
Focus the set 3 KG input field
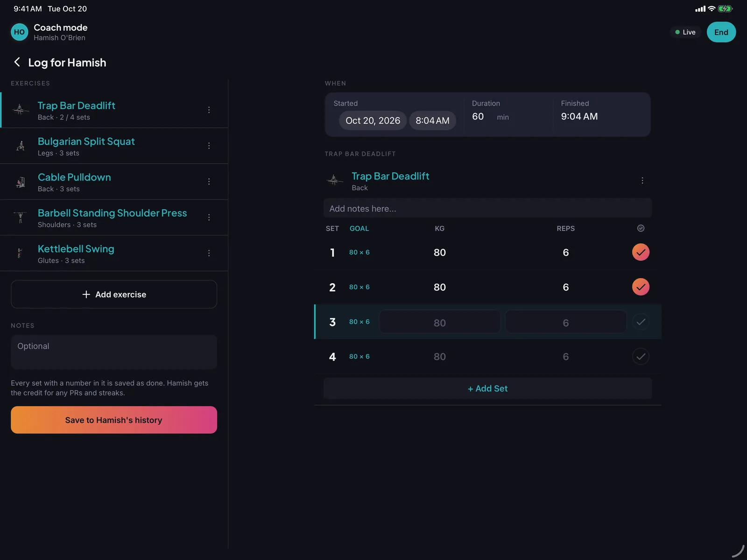(440, 322)
